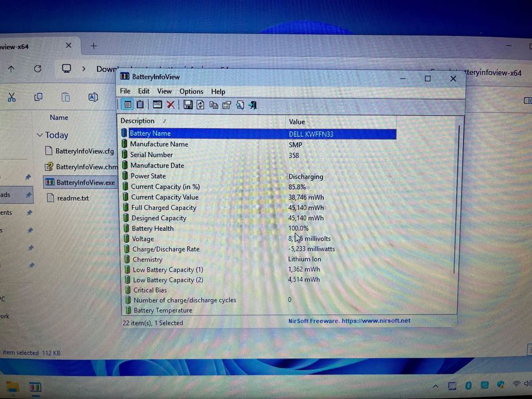
Task: Sort by the Description column header
Action: coord(202,121)
